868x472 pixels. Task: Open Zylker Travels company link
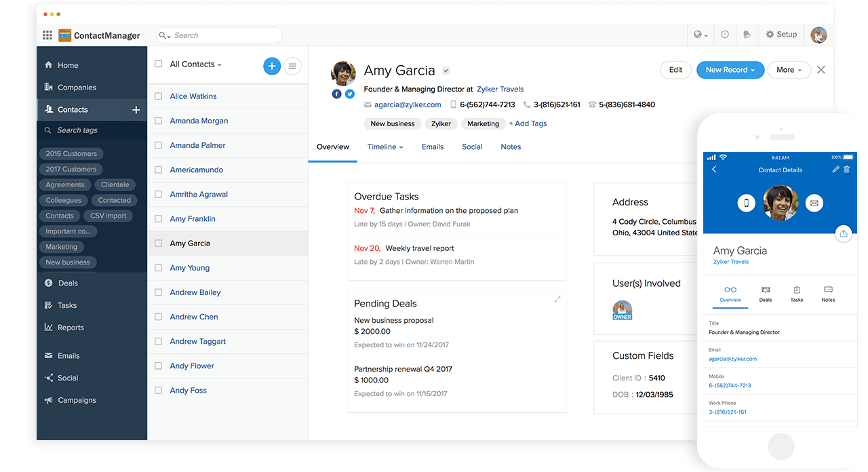(x=500, y=89)
